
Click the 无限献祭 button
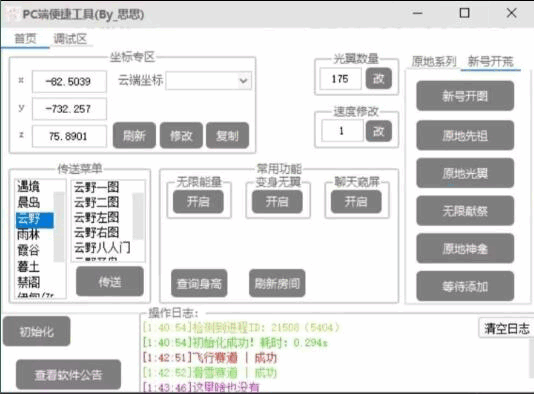[x=465, y=211]
